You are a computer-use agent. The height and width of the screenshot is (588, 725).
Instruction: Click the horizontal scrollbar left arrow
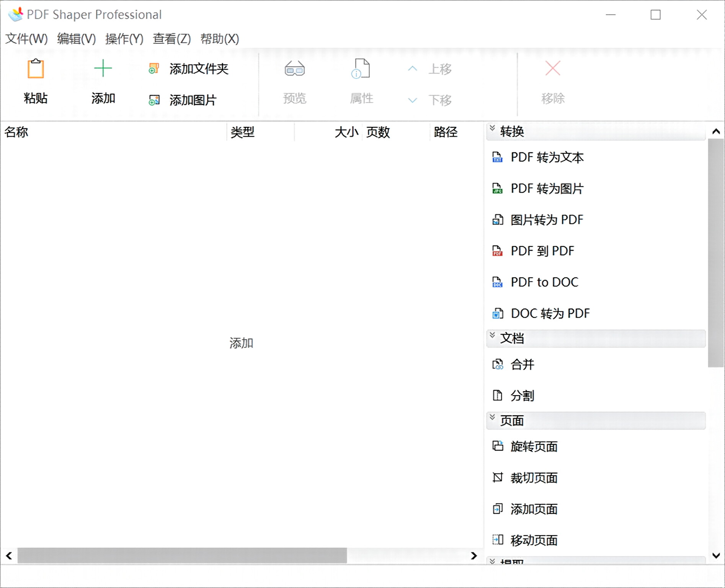click(x=9, y=555)
